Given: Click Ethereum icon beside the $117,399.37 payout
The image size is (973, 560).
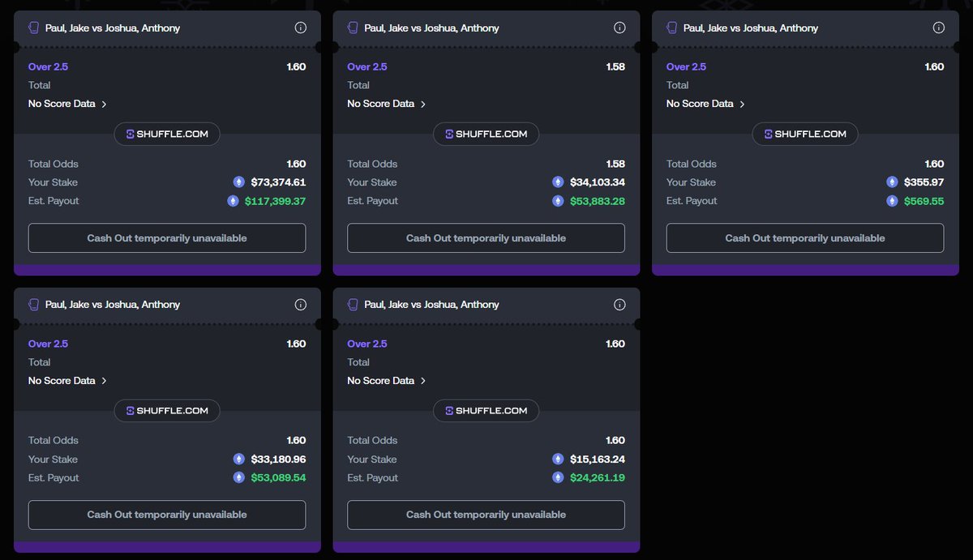Looking at the screenshot, I should coord(233,201).
